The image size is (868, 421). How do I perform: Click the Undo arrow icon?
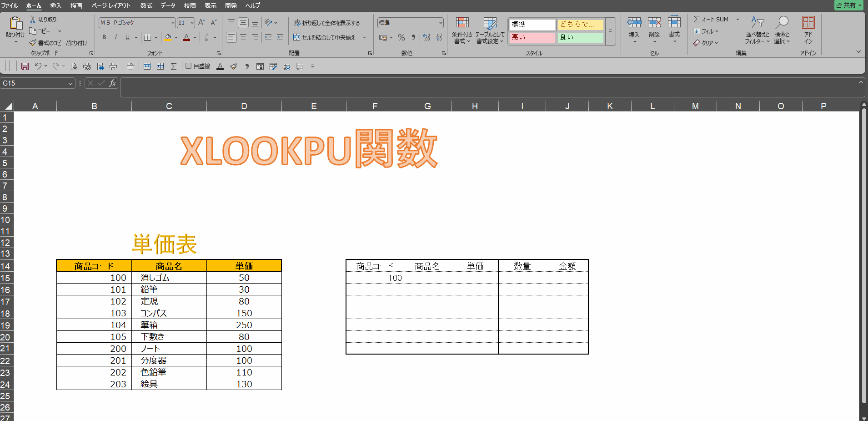[38, 66]
